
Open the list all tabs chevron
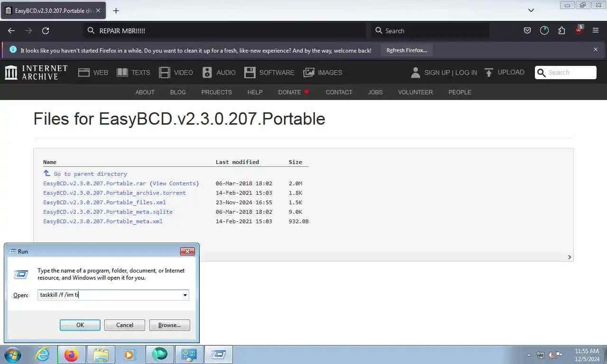click(x=531, y=10)
